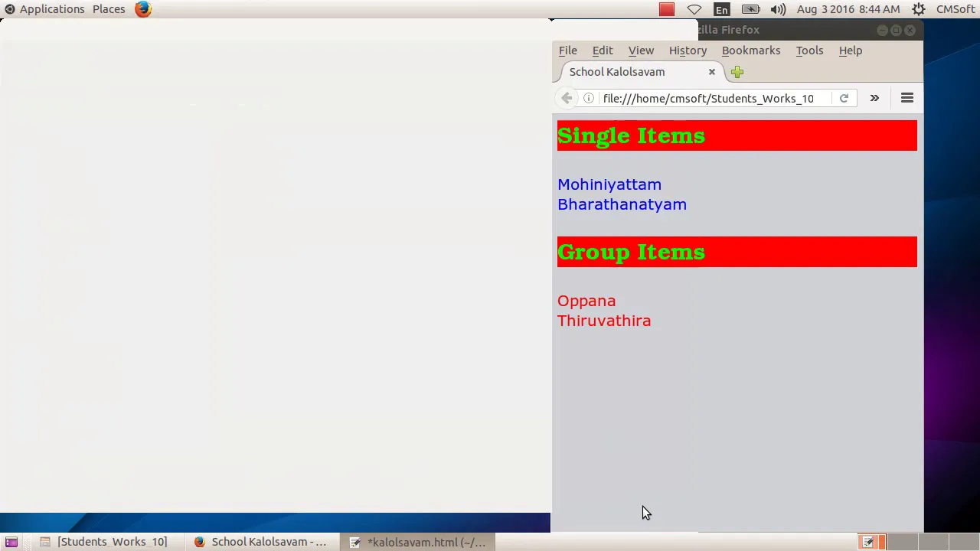Screen dimensions: 980x551
Task: Open Firefox File menu
Action: 567,51
